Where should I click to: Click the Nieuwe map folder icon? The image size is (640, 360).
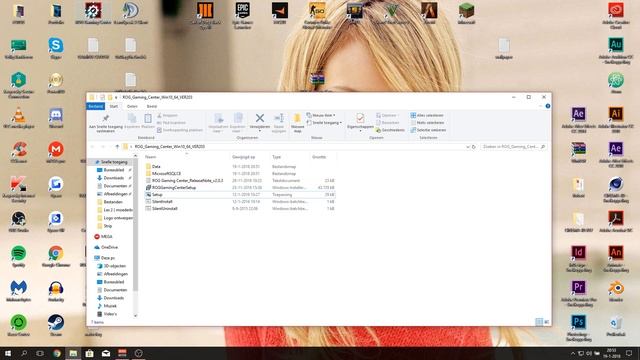click(297, 118)
